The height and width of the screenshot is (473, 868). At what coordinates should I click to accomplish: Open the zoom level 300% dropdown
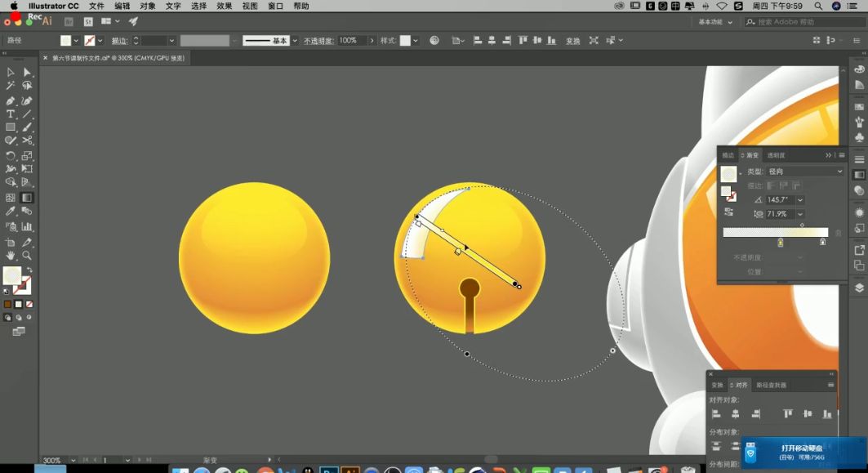pyautogui.click(x=74, y=461)
